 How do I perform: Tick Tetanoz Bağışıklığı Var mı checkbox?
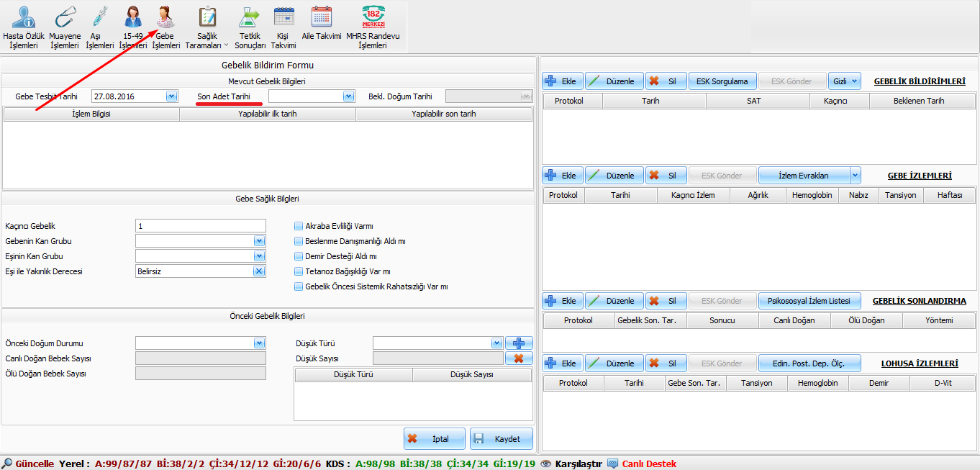point(299,271)
